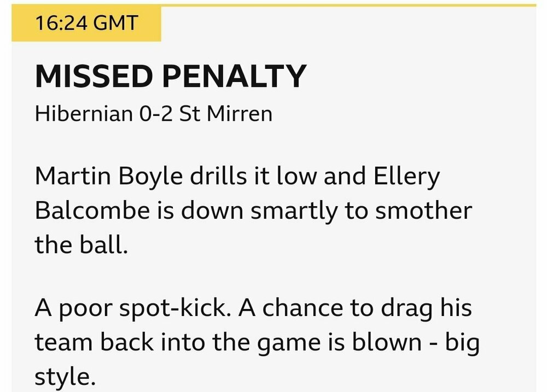Image resolution: width=547 pixels, height=392 pixels.
Task: Click the word blown in the second paragraph
Action: click(x=393, y=343)
